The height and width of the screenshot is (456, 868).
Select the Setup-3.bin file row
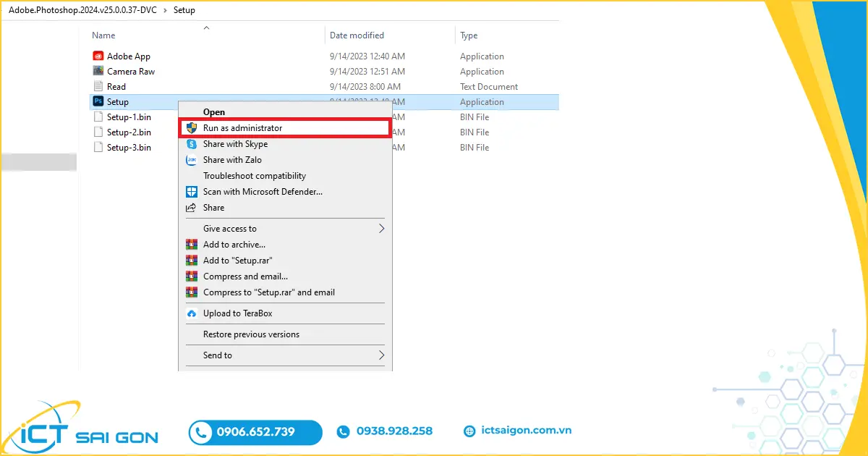pos(129,148)
